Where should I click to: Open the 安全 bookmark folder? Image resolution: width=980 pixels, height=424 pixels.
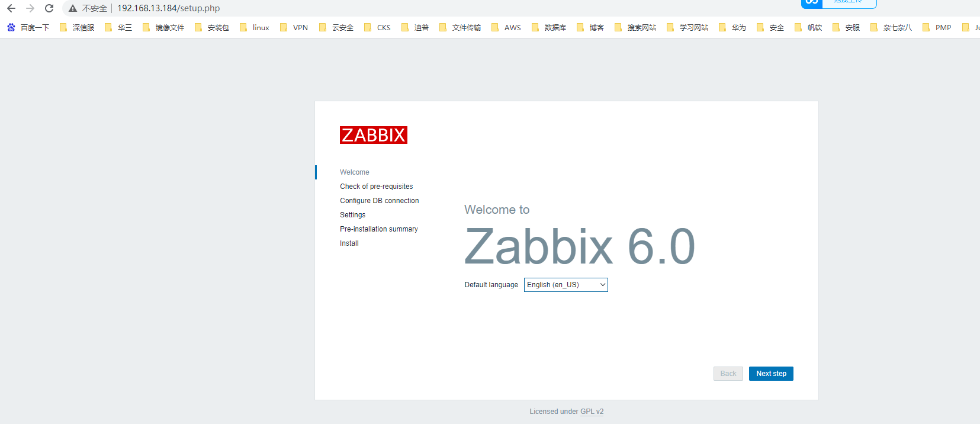770,27
